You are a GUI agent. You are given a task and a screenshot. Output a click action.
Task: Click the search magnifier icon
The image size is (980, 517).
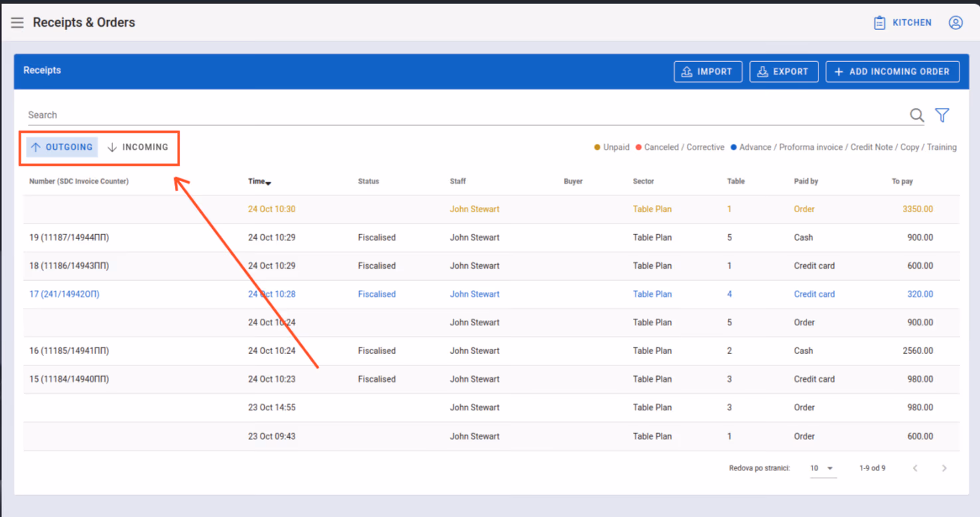pyautogui.click(x=917, y=115)
